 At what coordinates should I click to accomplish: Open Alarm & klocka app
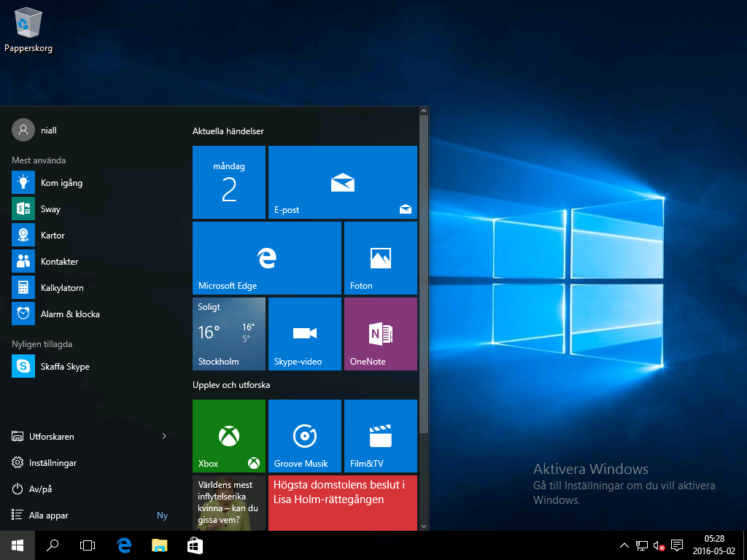(90, 314)
